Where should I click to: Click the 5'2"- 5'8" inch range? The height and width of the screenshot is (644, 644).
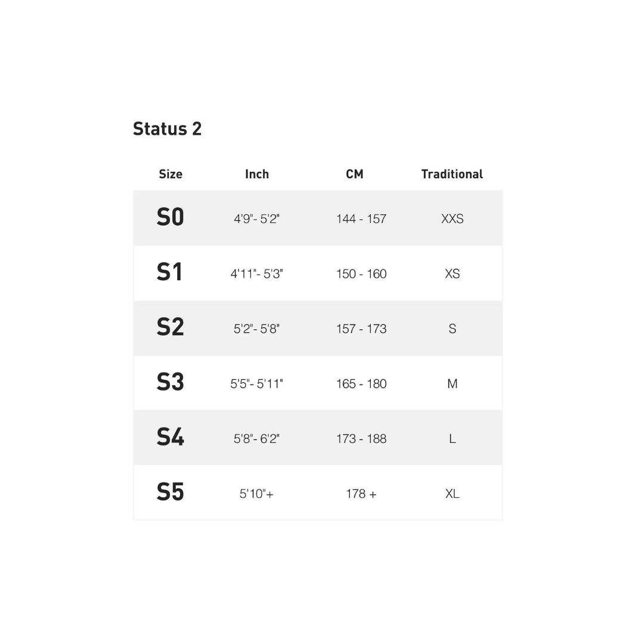pyautogui.click(x=256, y=329)
